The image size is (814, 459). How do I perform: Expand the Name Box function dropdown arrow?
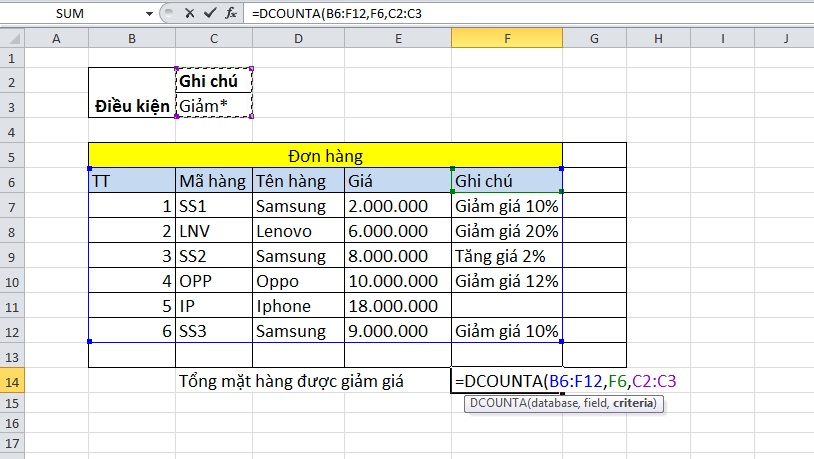click(x=150, y=13)
